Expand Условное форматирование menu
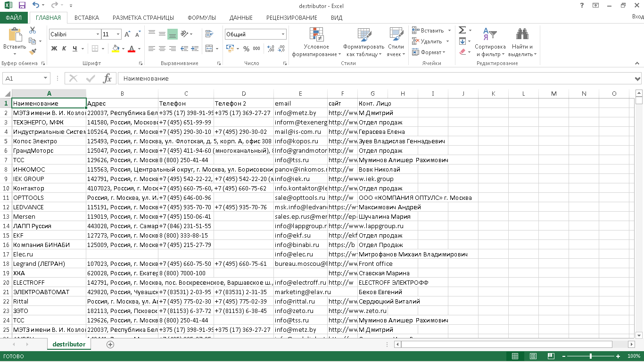Image resolution: width=644 pixels, height=362 pixels. [316, 42]
